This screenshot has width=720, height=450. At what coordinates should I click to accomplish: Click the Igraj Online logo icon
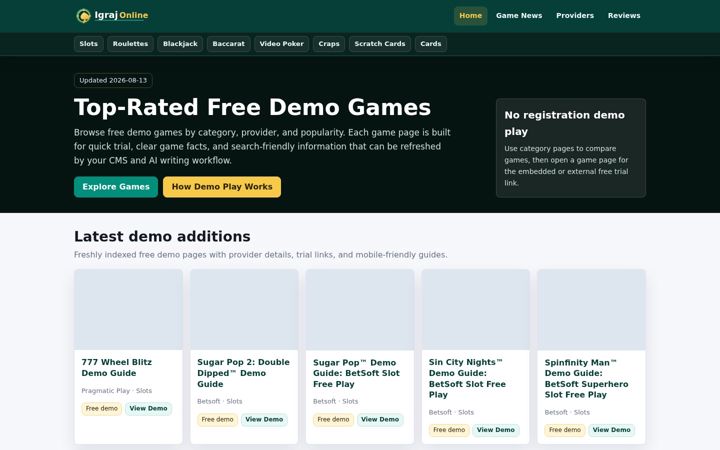[83, 16]
